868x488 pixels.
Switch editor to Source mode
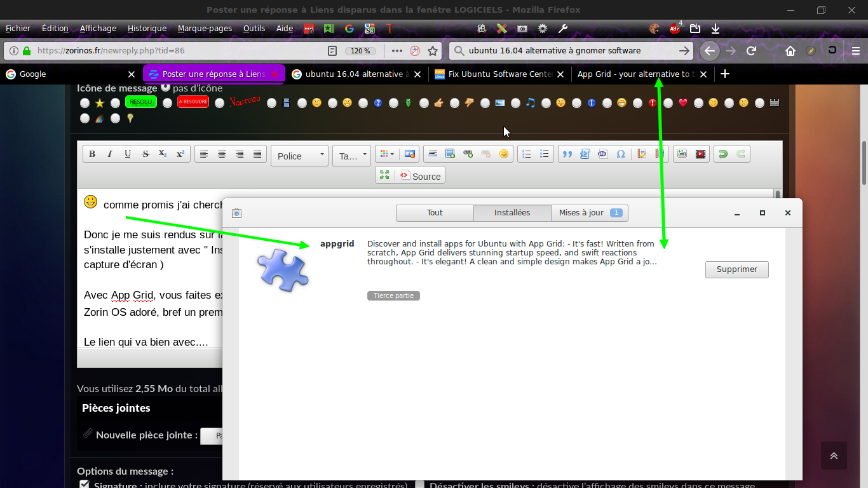(x=420, y=176)
